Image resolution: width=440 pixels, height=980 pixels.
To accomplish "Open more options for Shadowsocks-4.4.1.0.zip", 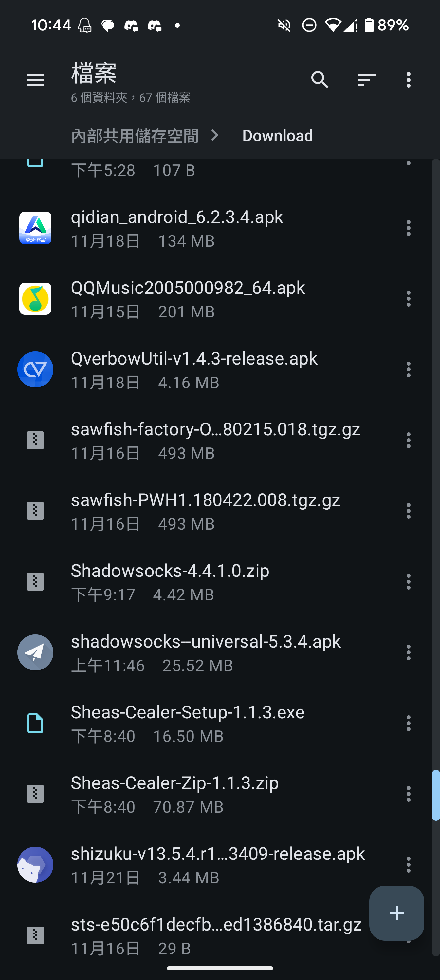I will (409, 582).
